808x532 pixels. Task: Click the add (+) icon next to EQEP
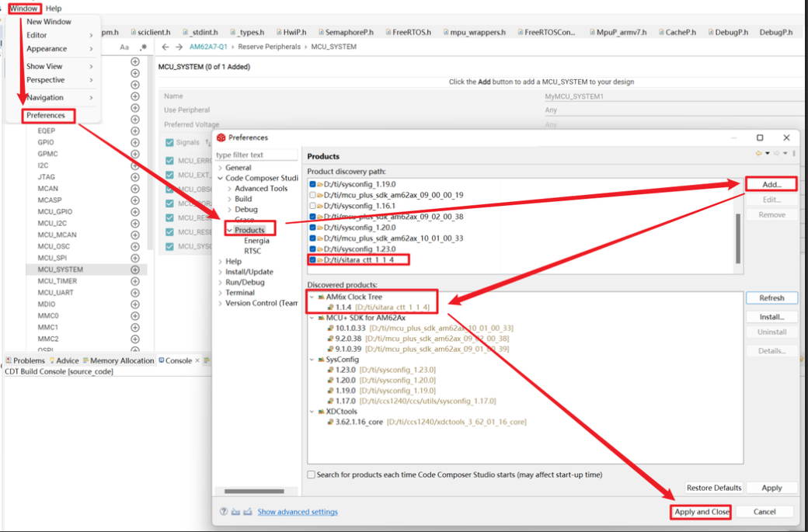tap(135, 130)
